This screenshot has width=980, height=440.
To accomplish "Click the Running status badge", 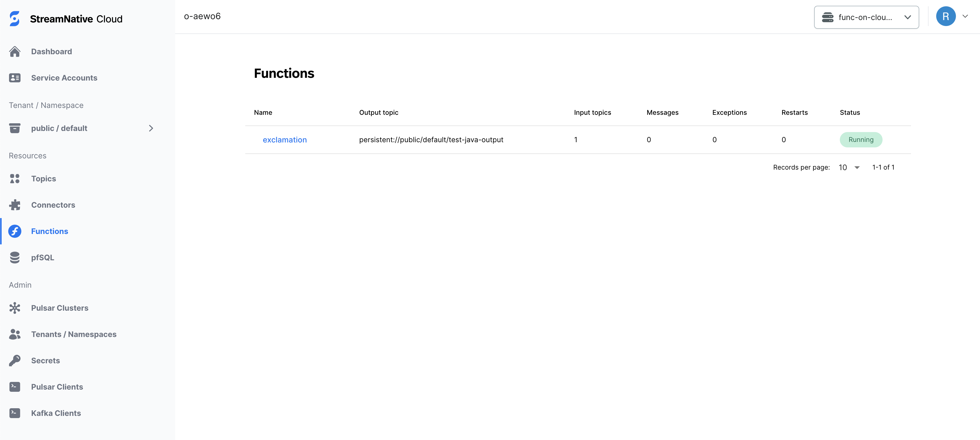I will (x=861, y=140).
